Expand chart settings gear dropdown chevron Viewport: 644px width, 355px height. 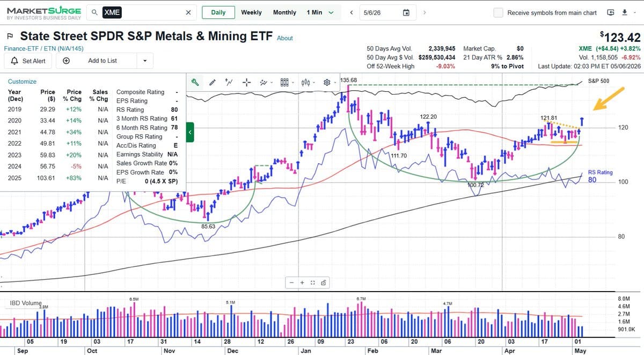click(335, 83)
